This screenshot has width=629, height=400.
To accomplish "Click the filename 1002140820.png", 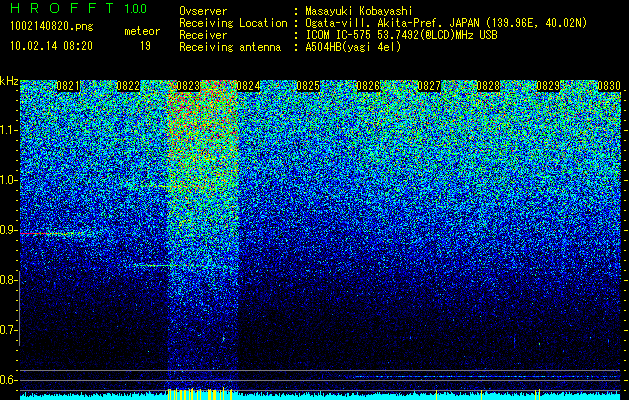I will (52, 26).
